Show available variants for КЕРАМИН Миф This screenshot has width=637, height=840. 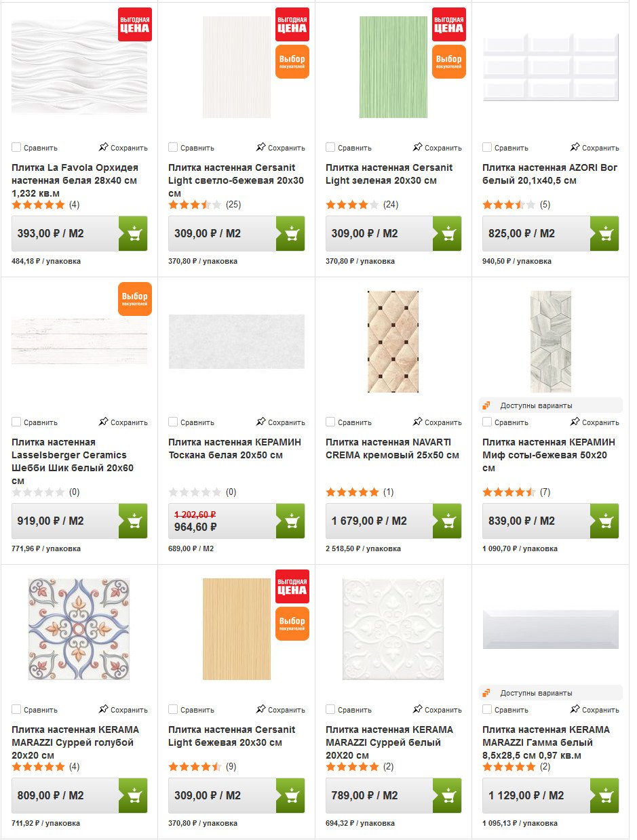tap(536, 406)
